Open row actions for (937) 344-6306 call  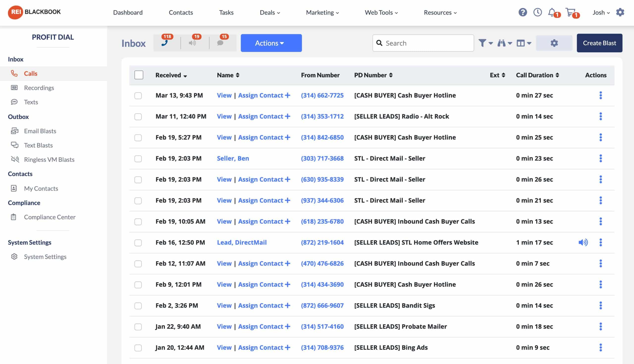(x=601, y=200)
